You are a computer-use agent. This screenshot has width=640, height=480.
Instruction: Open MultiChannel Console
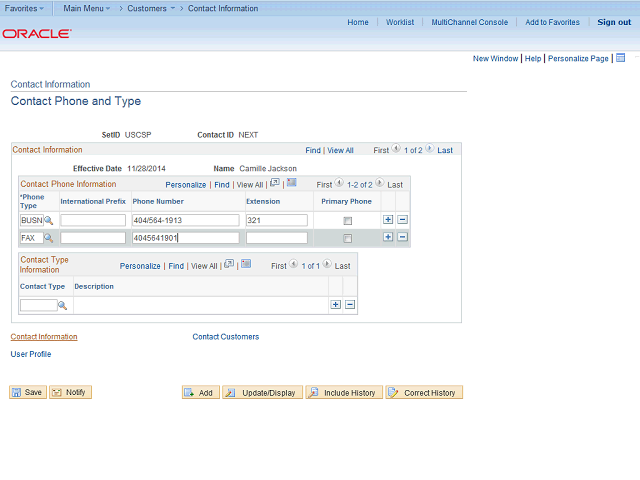469,22
